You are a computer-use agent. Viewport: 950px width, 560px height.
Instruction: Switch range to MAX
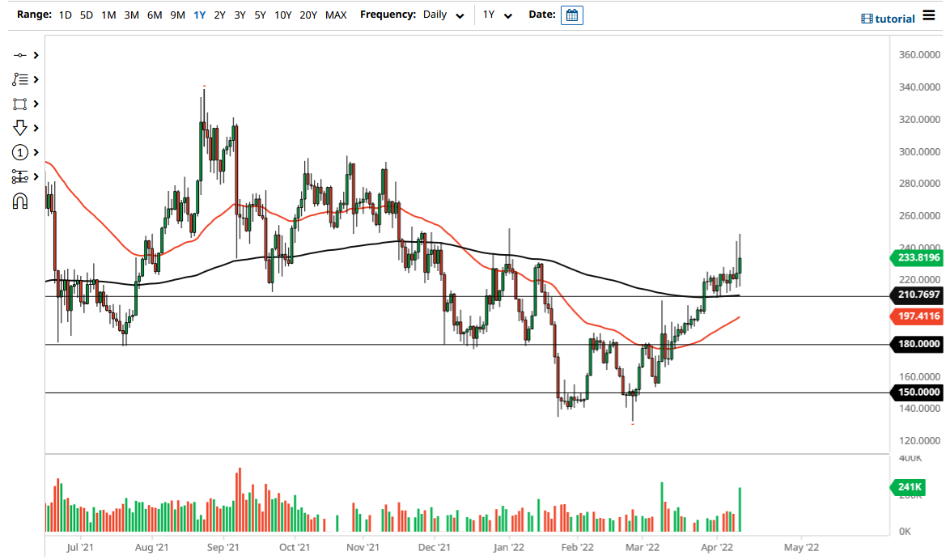click(x=336, y=15)
